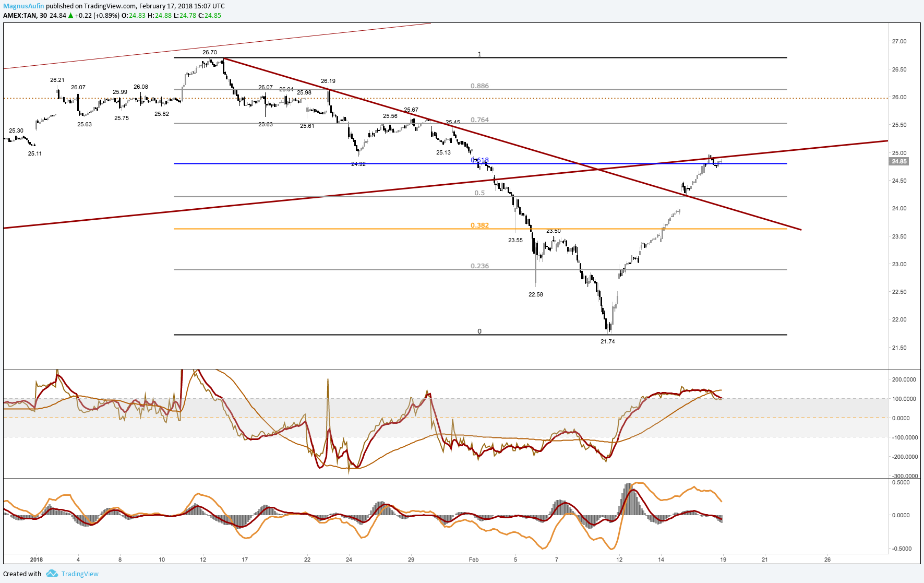This screenshot has width=924, height=583.
Task: Click the 27.00 price axis tick
Action: pos(899,41)
